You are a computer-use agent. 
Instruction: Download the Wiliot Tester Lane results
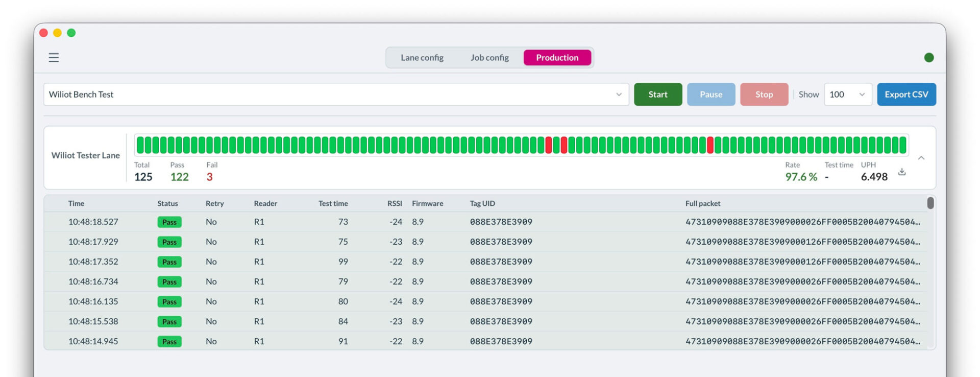coord(902,172)
